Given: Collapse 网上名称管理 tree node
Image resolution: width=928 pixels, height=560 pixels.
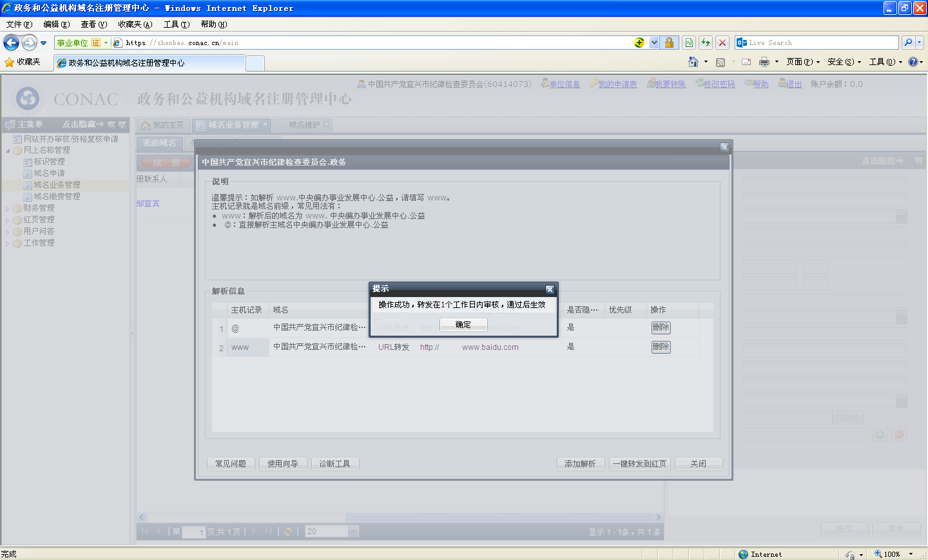Looking at the screenshot, I should click(x=8, y=150).
